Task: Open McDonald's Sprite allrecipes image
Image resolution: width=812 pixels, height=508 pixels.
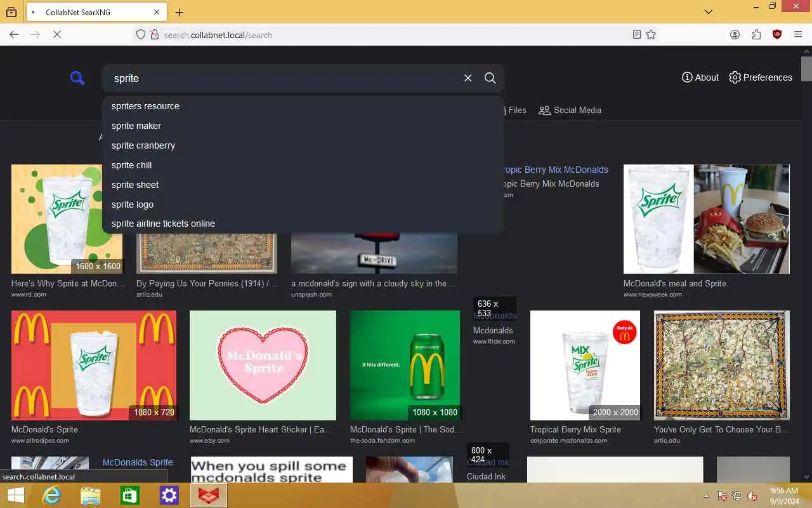Action: click(x=94, y=365)
